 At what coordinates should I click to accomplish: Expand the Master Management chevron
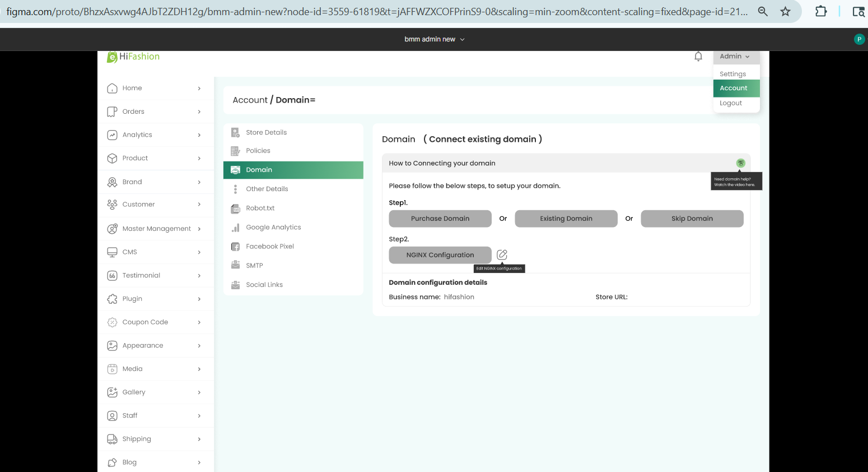[x=199, y=229]
